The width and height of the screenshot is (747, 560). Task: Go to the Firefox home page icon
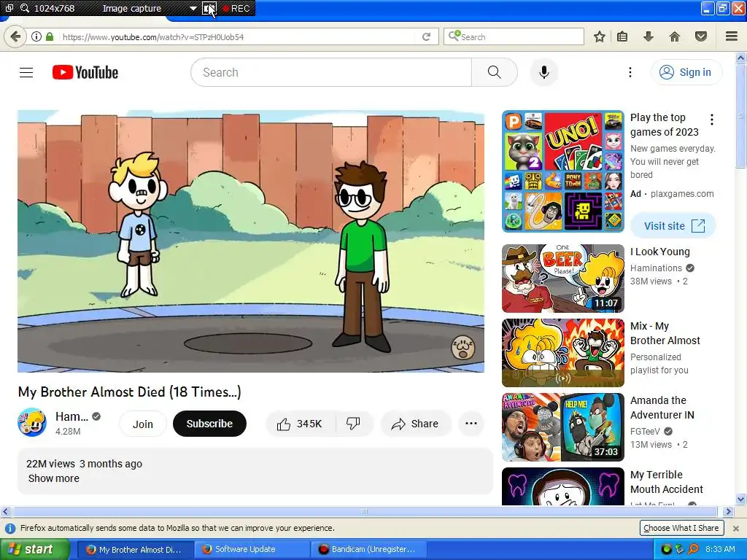pyautogui.click(x=674, y=36)
